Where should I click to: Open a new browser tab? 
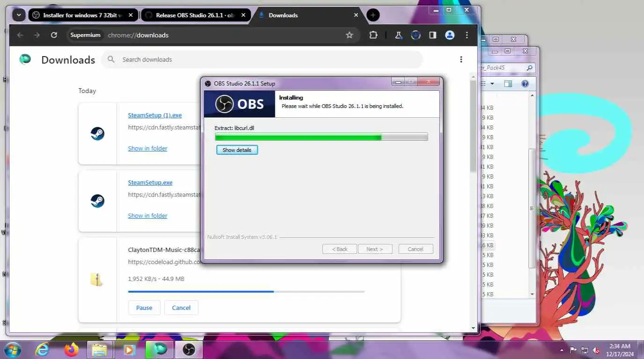point(373,15)
